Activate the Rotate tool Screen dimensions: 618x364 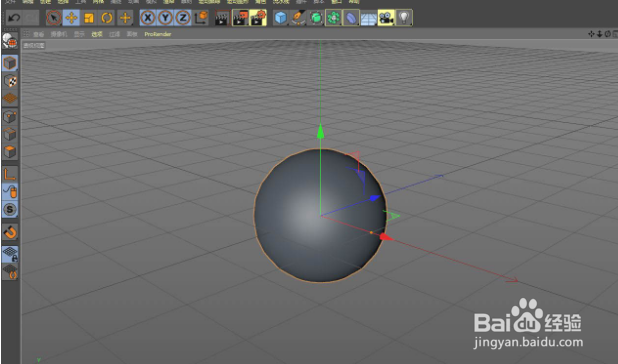coord(107,18)
